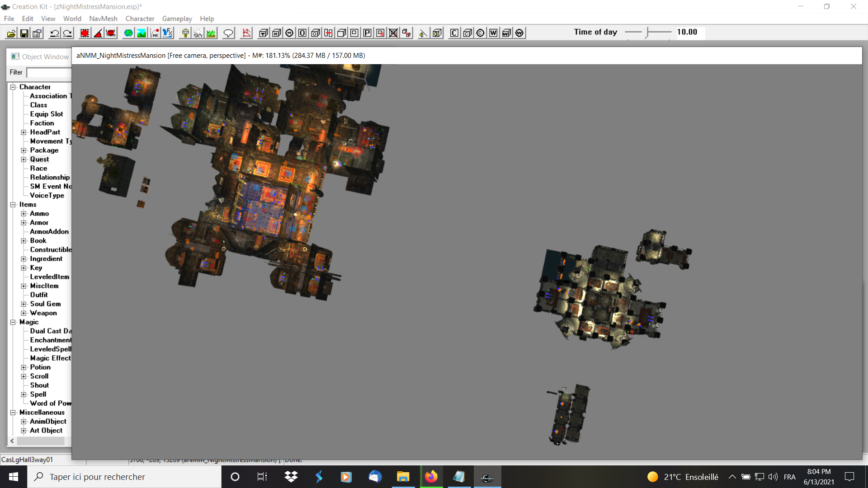This screenshot has width=868, height=488.
Task: Save the plugin with the floppy icon
Action: (24, 33)
